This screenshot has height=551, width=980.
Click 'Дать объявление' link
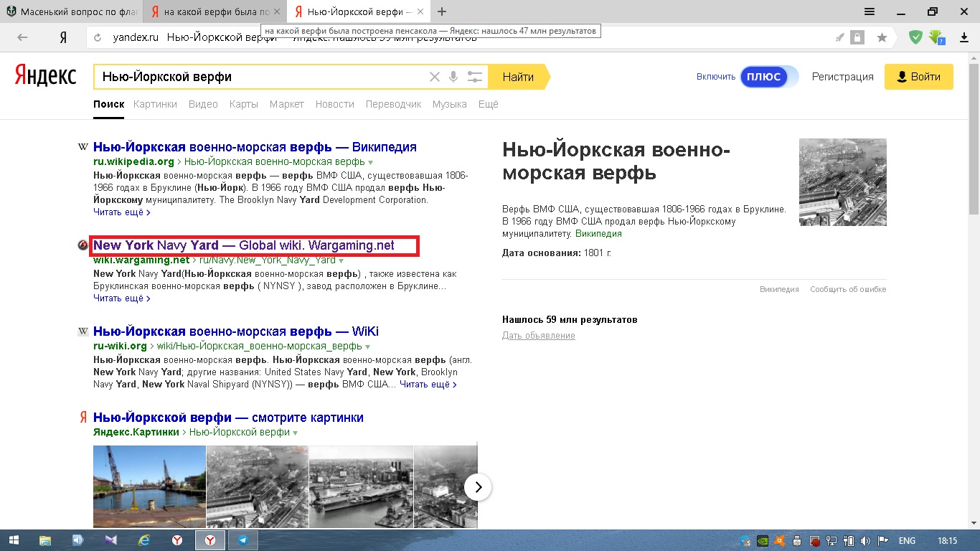click(539, 335)
